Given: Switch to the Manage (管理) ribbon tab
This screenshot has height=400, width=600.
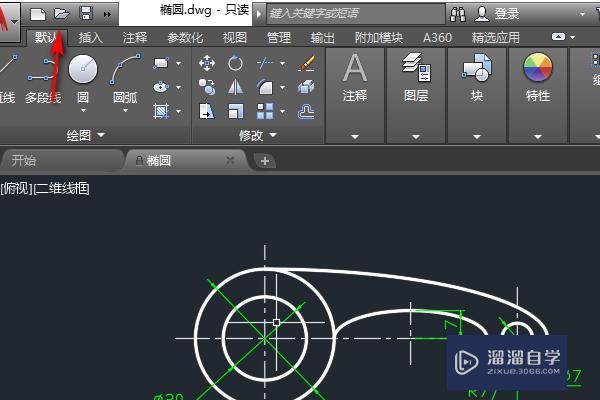Looking at the screenshot, I should coord(279,38).
